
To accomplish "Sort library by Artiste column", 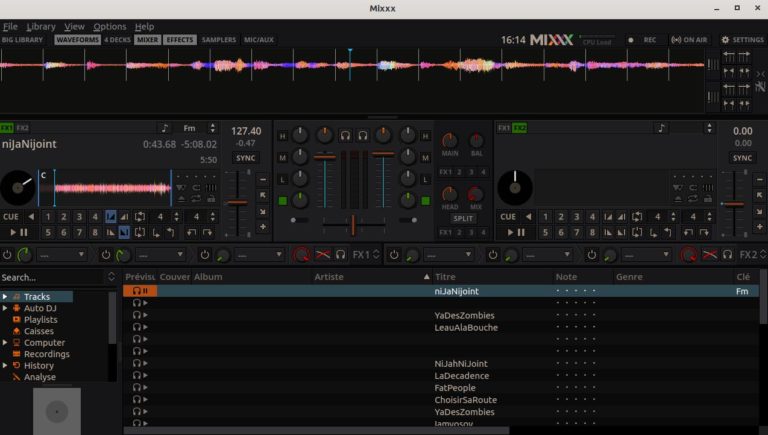I will point(371,277).
